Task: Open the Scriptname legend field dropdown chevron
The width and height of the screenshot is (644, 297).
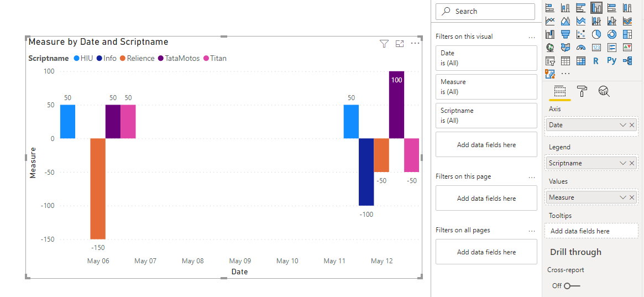Action: click(623, 163)
